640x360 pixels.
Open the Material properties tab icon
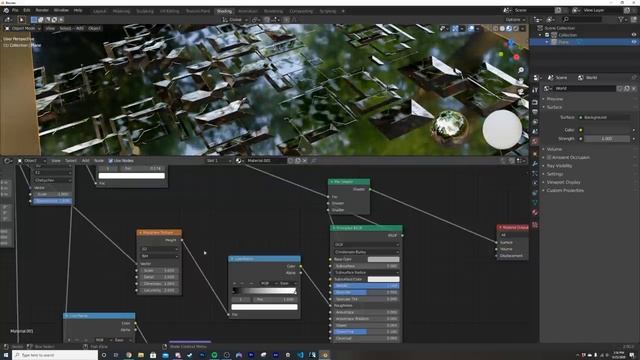pyautogui.click(x=535, y=212)
